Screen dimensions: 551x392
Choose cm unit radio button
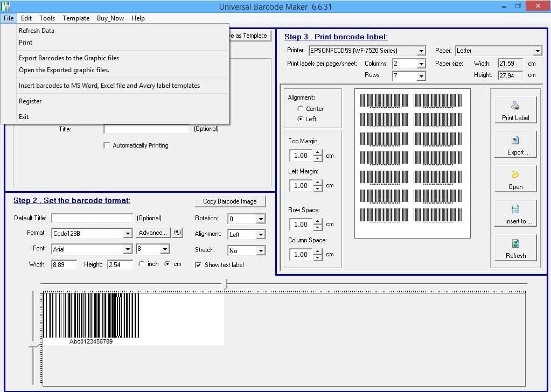tap(168, 263)
